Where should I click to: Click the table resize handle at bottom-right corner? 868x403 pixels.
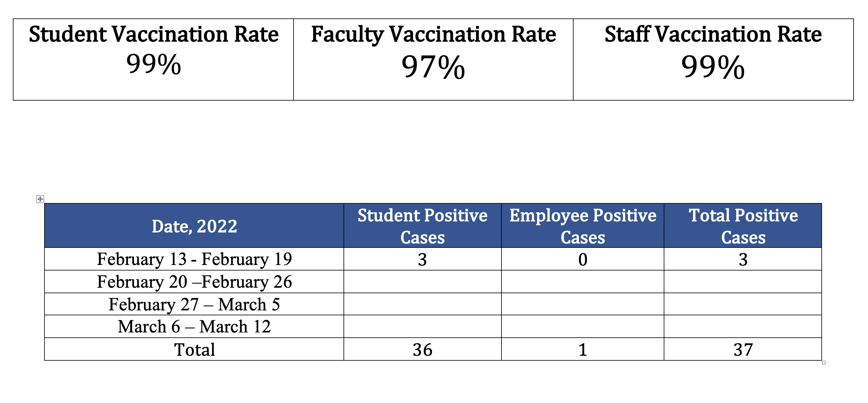coord(824,363)
